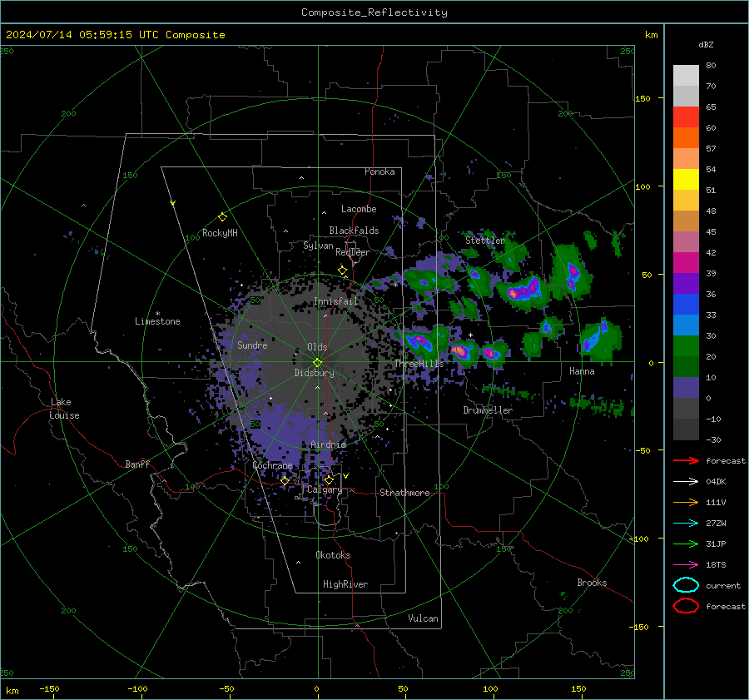
Task: Click the current legend label
Action: point(723,585)
